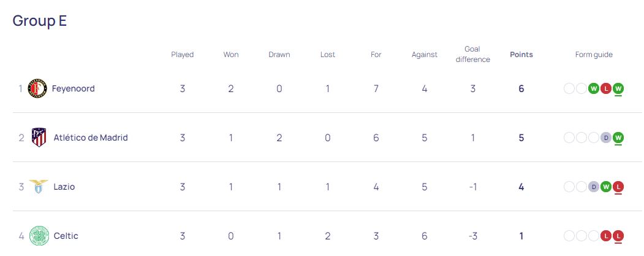The image size is (644, 256).
Task: Click the Lazio eagle crest
Action: coord(39,187)
